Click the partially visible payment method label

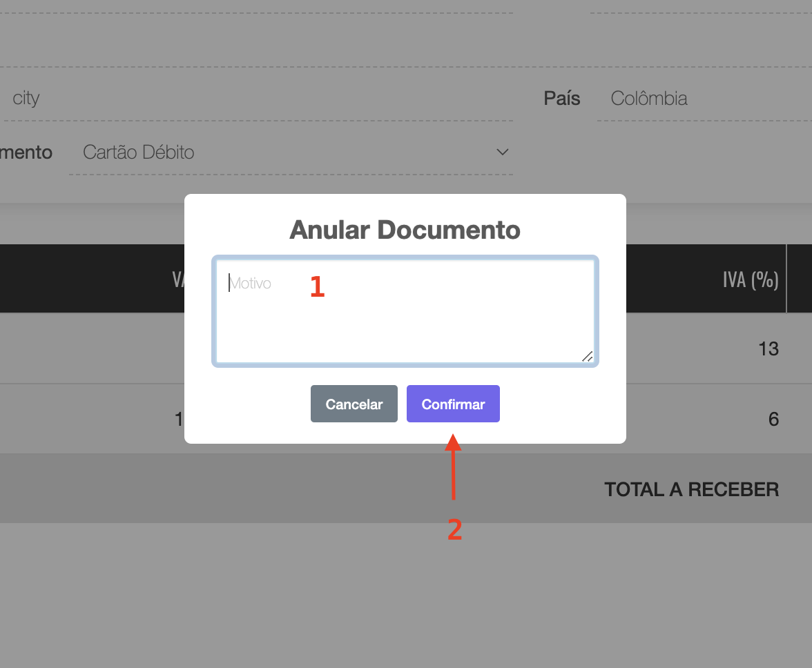[26, 153]
